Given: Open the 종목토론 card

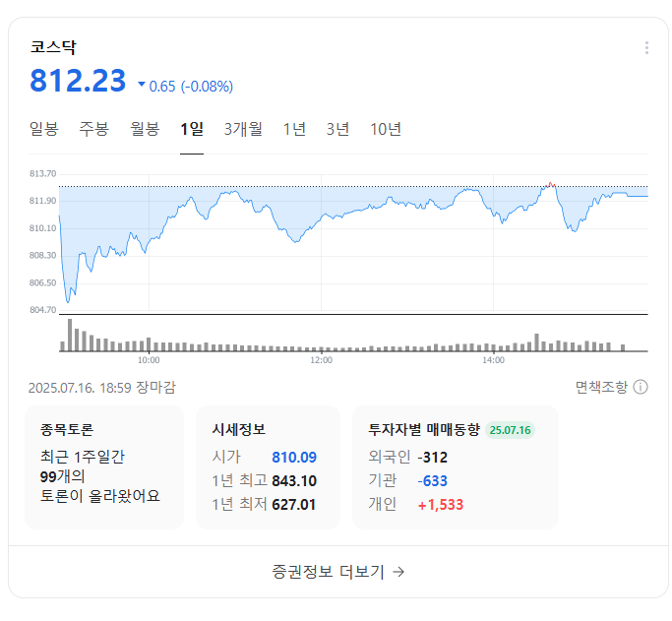Looking at the screenshot, I should 104,467.
